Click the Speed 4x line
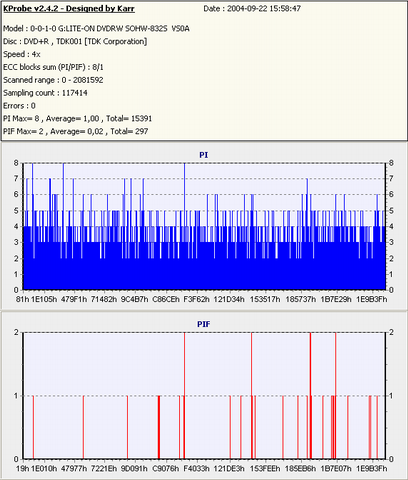Image resolution: width=408 pixels, height=480 pixels. tap(22, 54)
